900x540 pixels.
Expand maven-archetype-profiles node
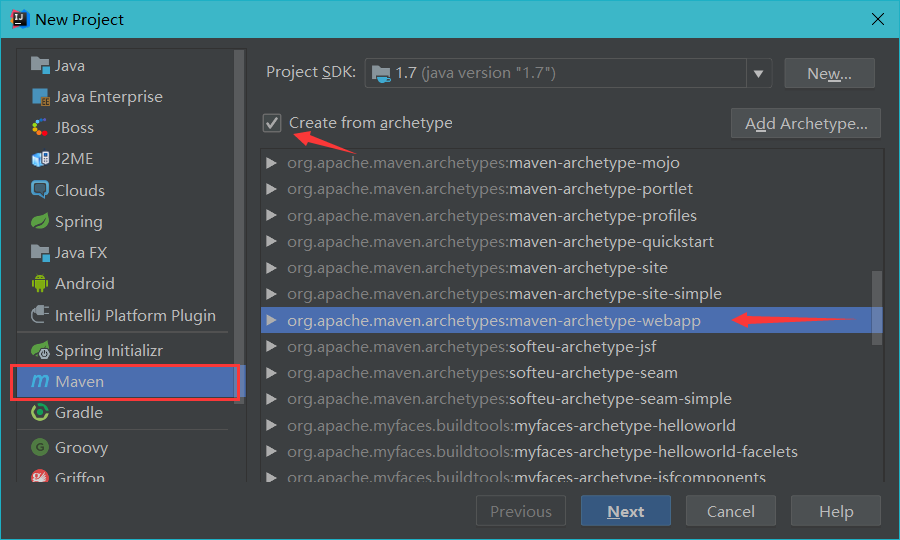tap(271, 215)
